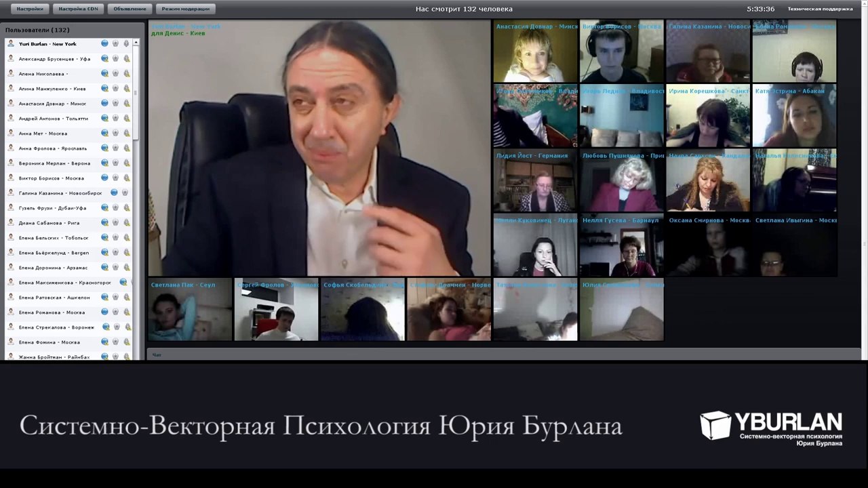Click the avatar icon beside Жанна Бройтман
Screen dimensions: 868x488
pos(11,357)
